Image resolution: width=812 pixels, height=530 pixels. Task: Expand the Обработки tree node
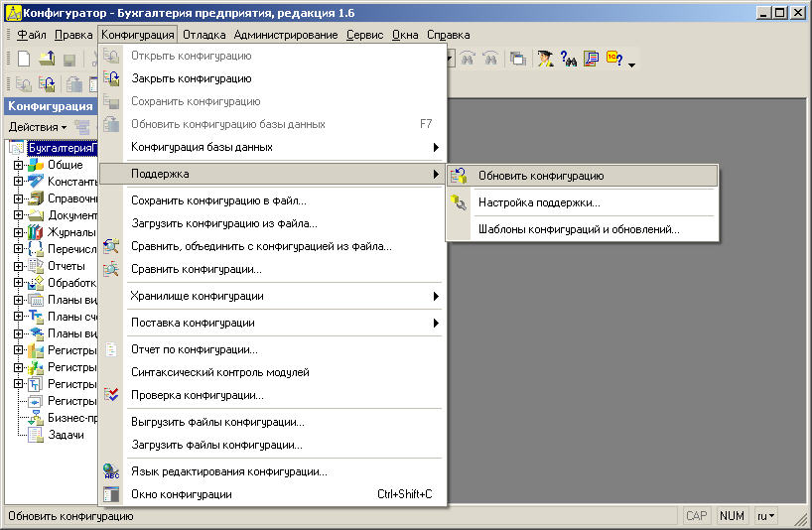click(18, 283)
